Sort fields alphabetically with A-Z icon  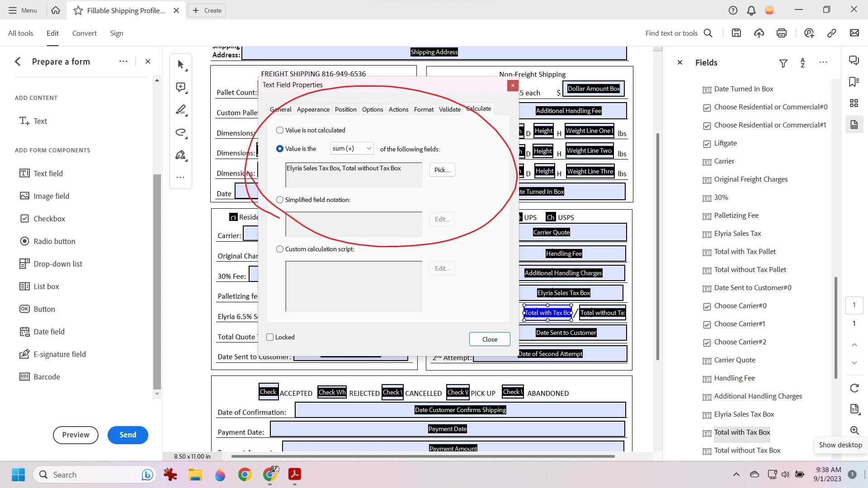click(x=803, y=63)
